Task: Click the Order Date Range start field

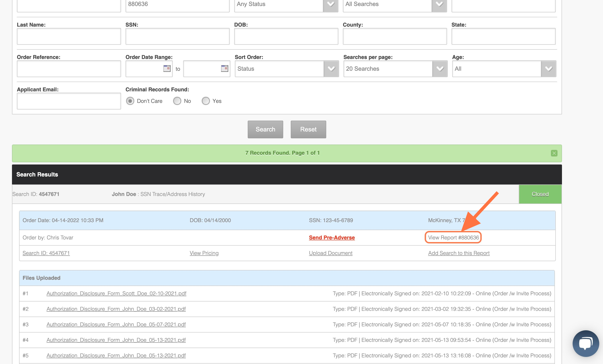Action: click(149, 69)
